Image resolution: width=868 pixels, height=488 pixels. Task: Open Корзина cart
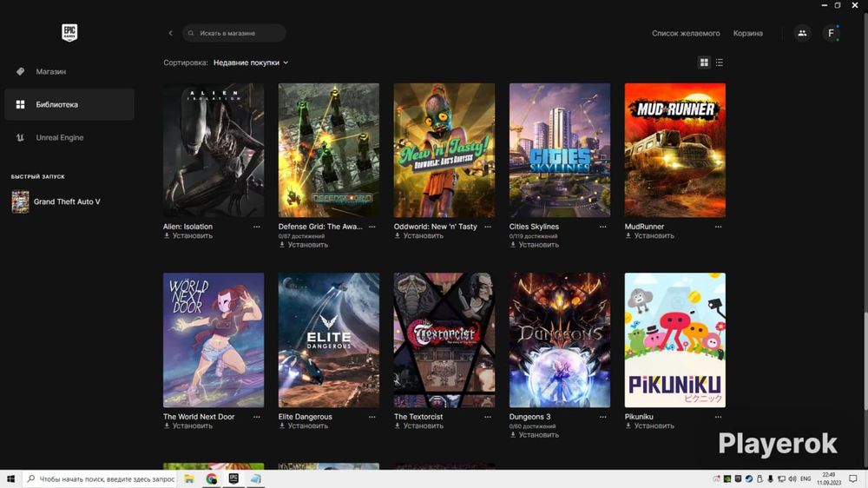click(x=748, y=33)
